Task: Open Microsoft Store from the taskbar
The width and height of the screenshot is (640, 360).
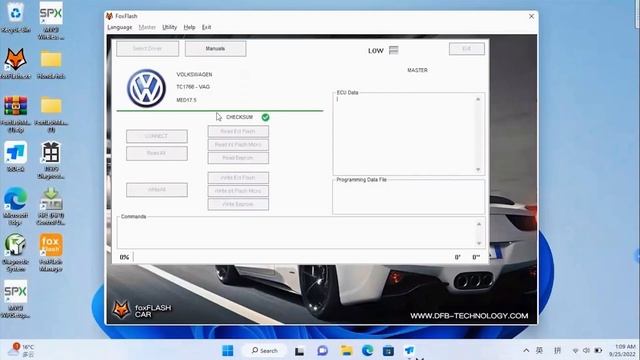Action: [x=388, y=350]
